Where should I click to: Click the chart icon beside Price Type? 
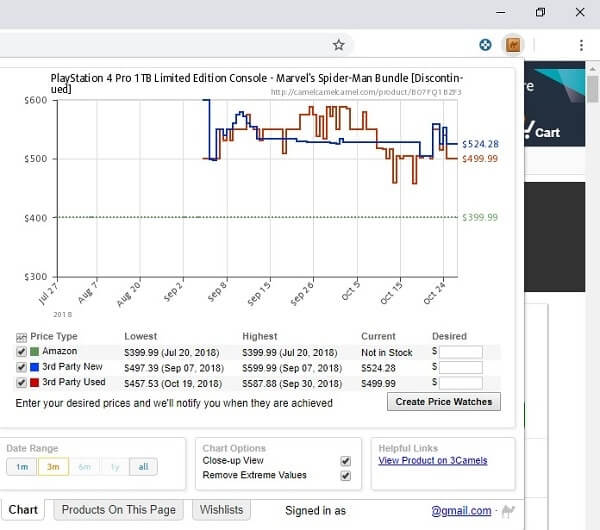tap(21, 337)
